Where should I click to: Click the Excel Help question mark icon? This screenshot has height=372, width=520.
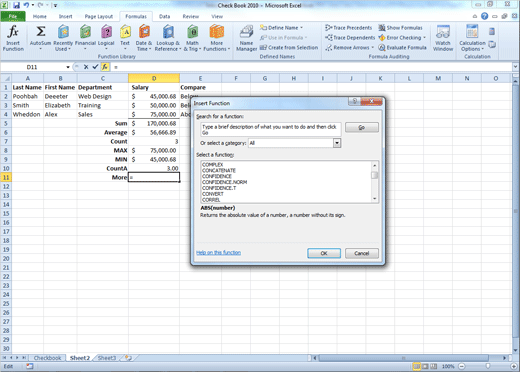(485, 16)
